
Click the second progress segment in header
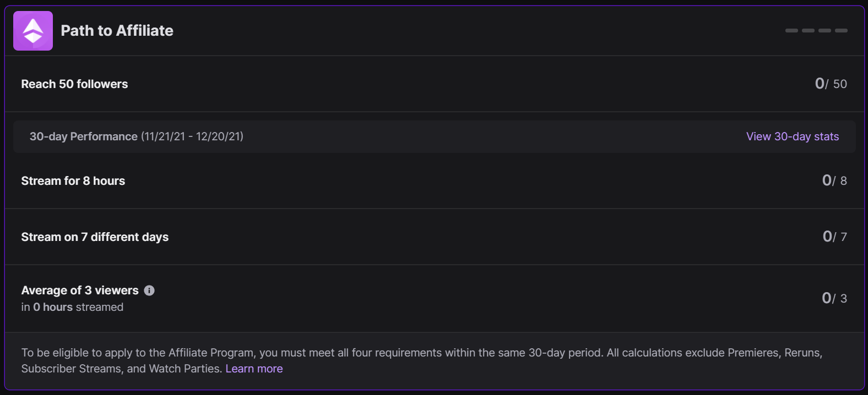pos(808,31)
